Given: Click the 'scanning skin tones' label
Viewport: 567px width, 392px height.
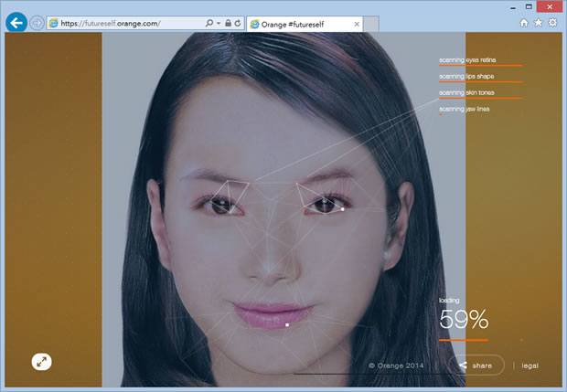Looking at the screenshot, I should pyautogui.click(x=467, y=92).
